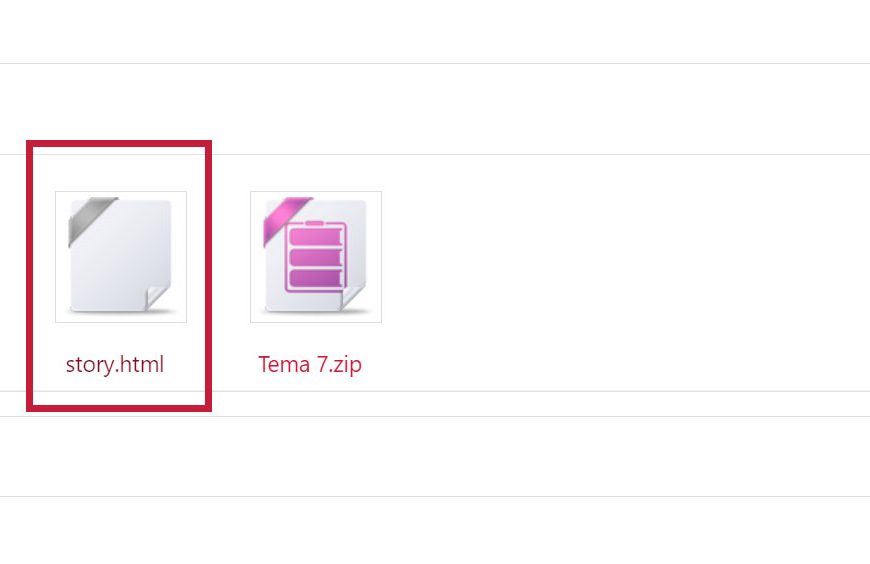
Task: Click the middle drawer of the zip icon
Action: click(x=315, y=258)
